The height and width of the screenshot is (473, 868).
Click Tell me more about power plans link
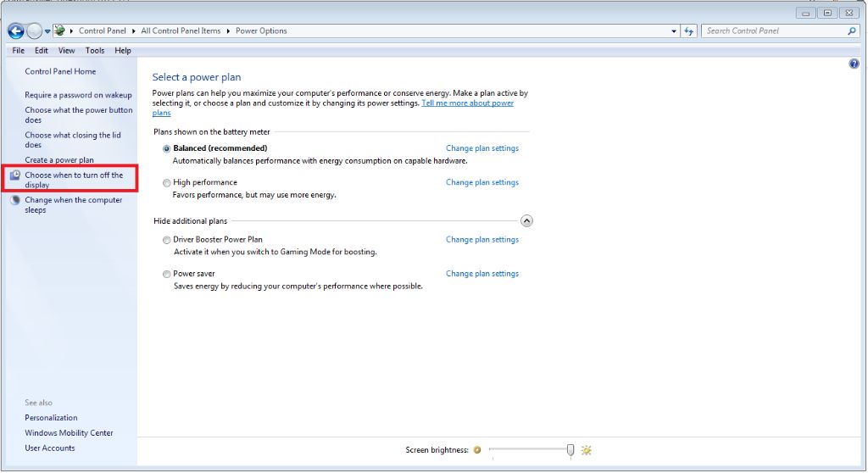tap(468, 103)
